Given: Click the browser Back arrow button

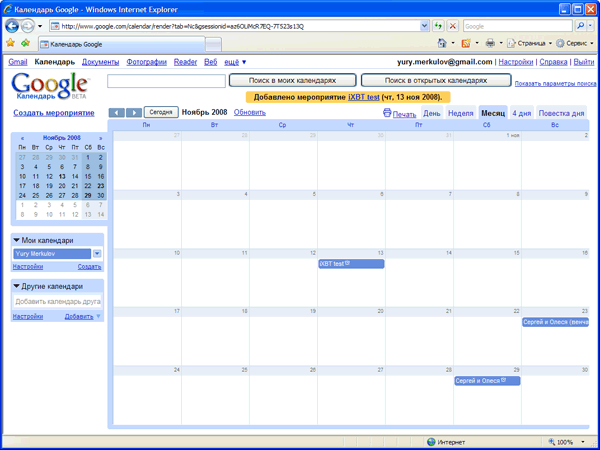Looking at the screenshot, I should 12,26.
